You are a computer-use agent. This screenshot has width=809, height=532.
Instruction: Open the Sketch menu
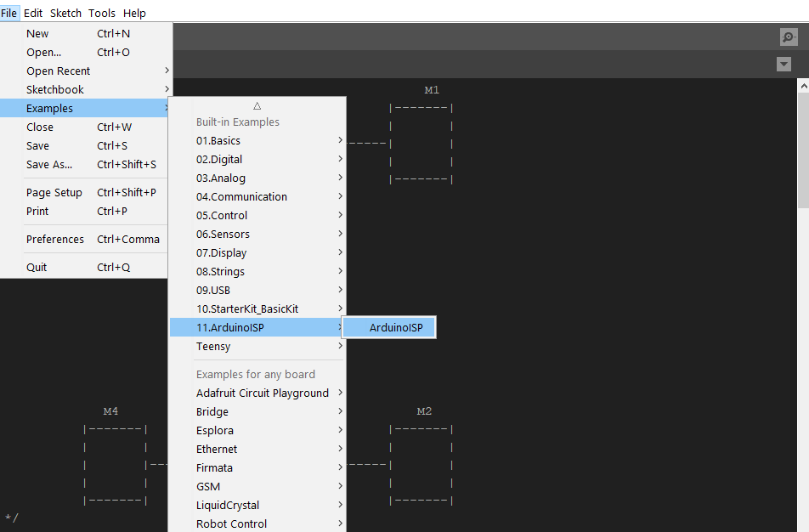pos(65,13)
